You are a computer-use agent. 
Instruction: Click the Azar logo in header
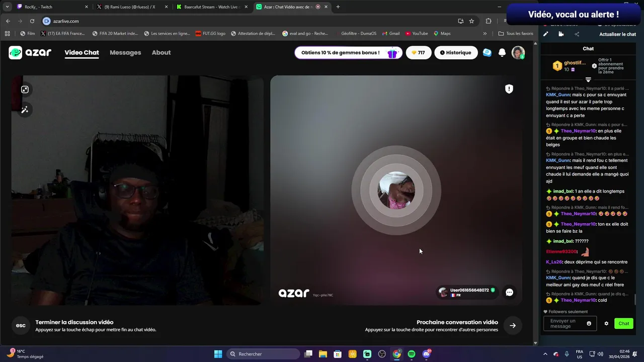coord(30,52)
